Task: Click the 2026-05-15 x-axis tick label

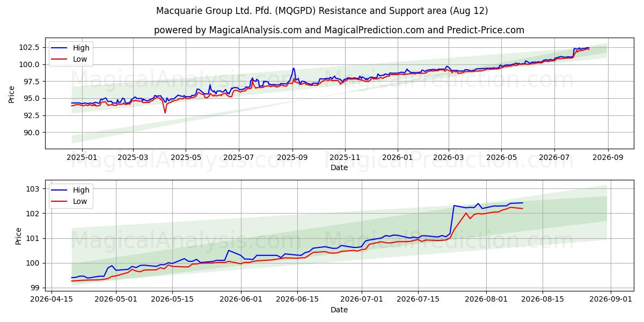Action: (172, 299)
